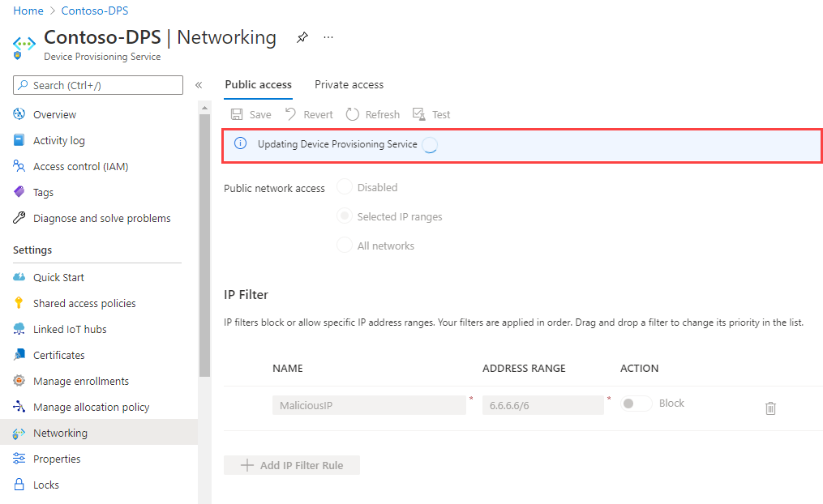Collapse the left navigation pane
The image size is (823, 504).
coord(199,84)
